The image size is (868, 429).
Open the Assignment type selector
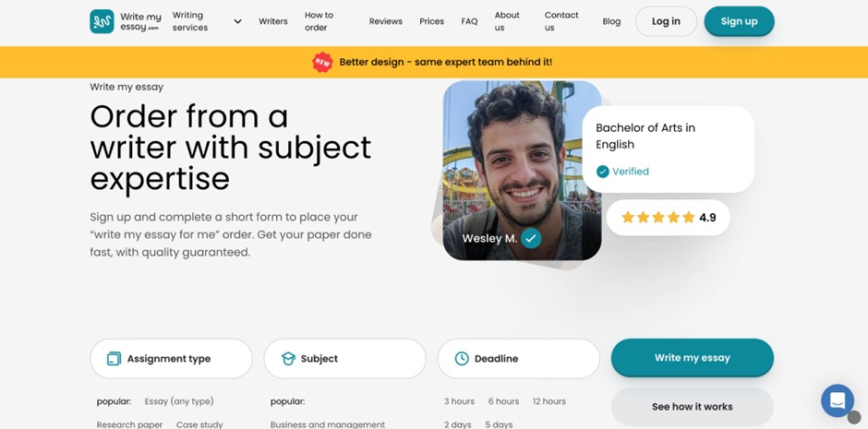click(x=171, y=359)
